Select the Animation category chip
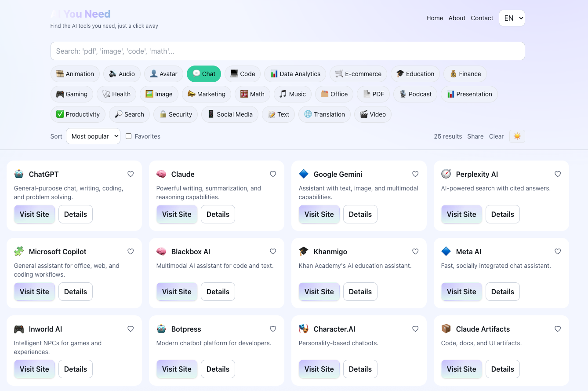 [75, 74]
